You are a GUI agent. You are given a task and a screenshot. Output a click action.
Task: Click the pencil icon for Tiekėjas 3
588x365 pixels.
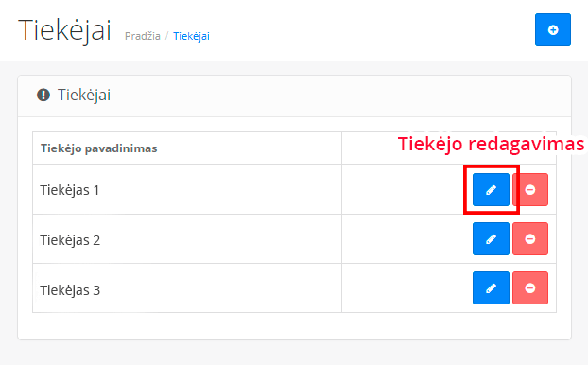point(491,288)
